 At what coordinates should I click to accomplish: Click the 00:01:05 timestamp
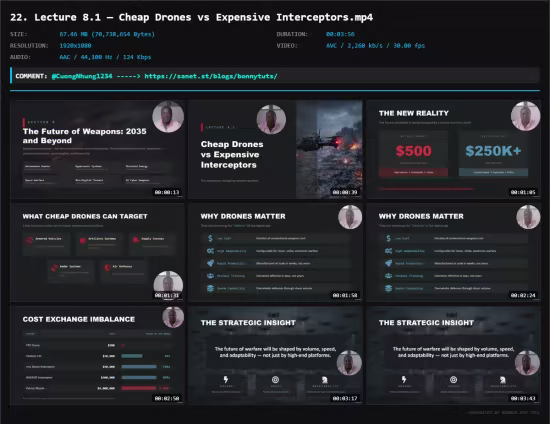[523, 192]
